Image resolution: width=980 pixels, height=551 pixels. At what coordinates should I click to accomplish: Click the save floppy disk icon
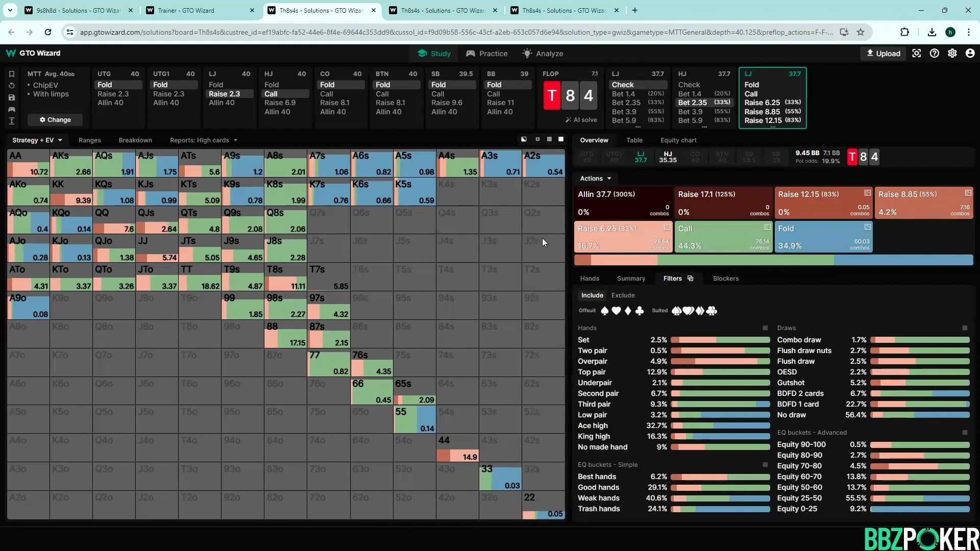(12, 97)
